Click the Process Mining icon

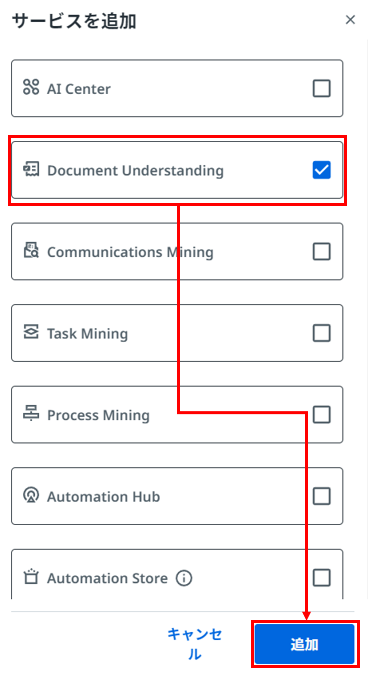(x=31, y=414)
